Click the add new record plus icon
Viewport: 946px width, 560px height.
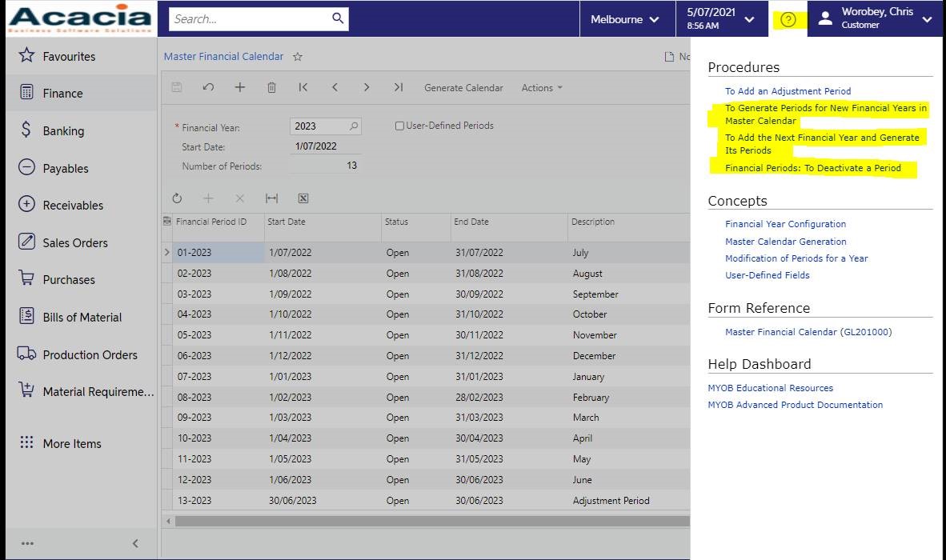[239, 87]
